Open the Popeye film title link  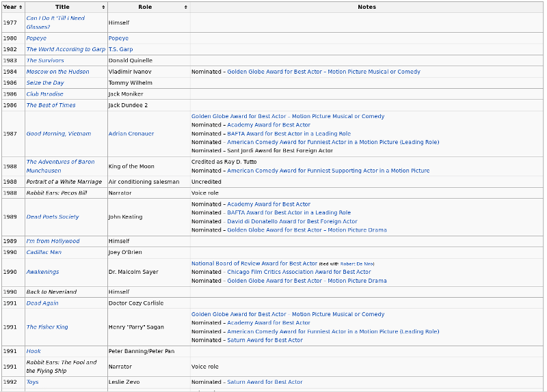pyautogui.click(x=36, y=38)
